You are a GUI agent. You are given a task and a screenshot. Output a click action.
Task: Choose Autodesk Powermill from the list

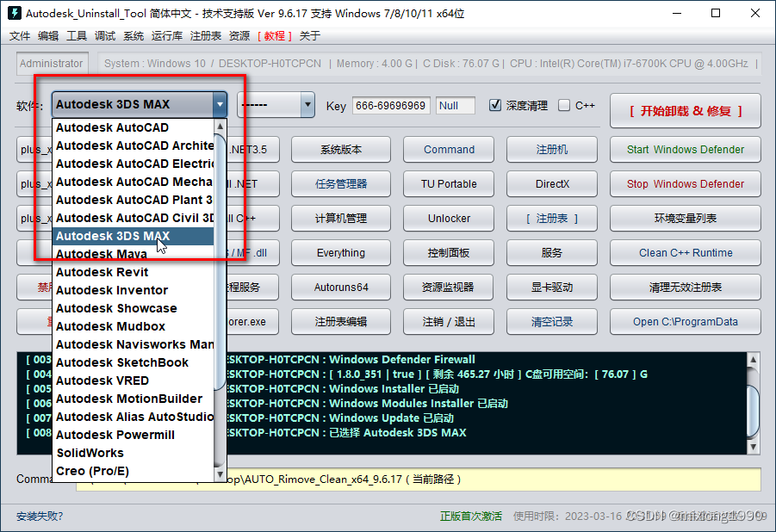pyautogui.click(x=133, y=435)
